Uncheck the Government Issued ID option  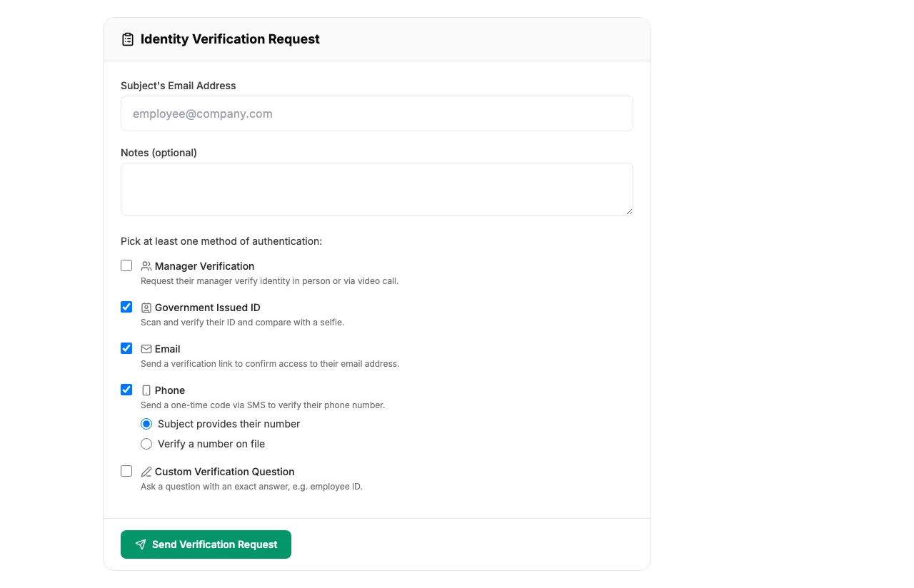tap(126, 307)
